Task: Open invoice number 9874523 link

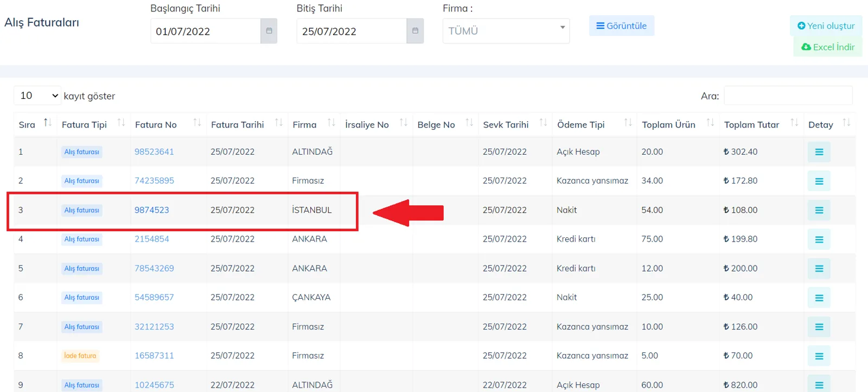Action: tap(152, 210)
